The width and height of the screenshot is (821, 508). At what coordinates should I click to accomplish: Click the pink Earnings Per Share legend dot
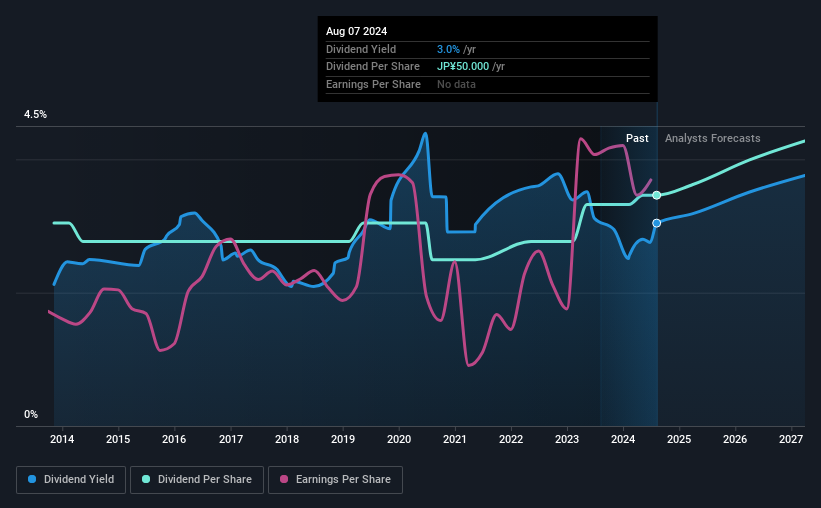coord(284,479)
